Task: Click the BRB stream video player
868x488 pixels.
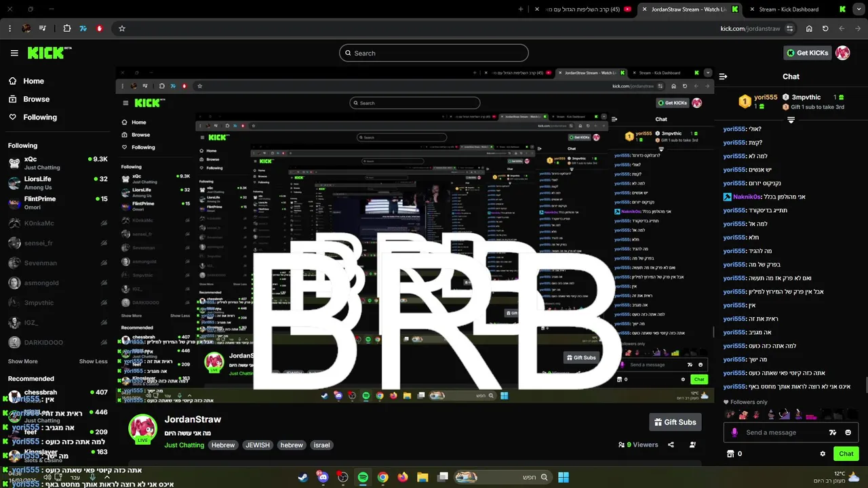Action: 415,234
